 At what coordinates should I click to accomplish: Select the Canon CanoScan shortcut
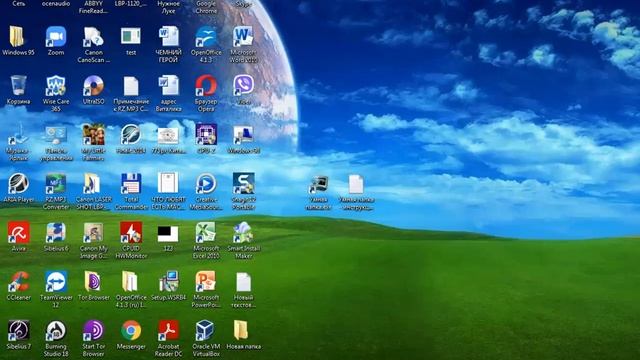point(93,37)
